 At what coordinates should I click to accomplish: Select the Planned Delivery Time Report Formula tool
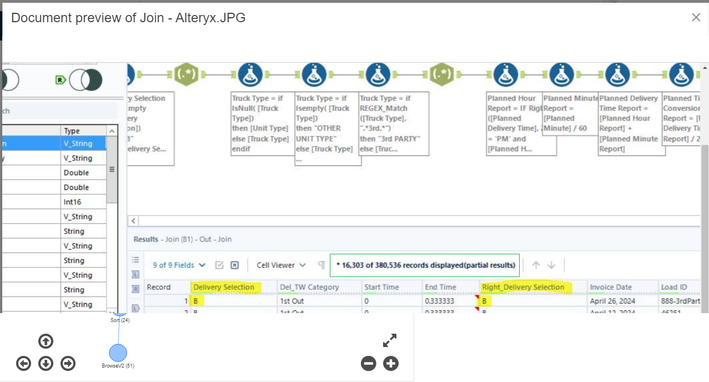(617, 74)
